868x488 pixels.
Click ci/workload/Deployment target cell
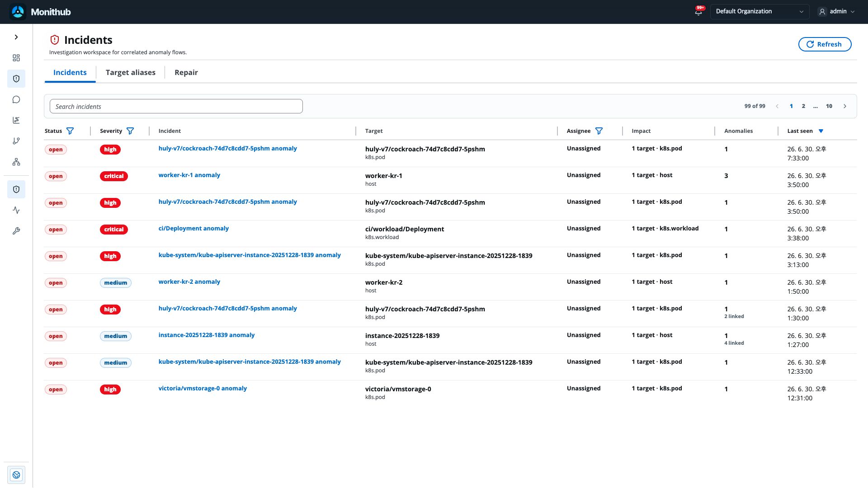[405, 233]
